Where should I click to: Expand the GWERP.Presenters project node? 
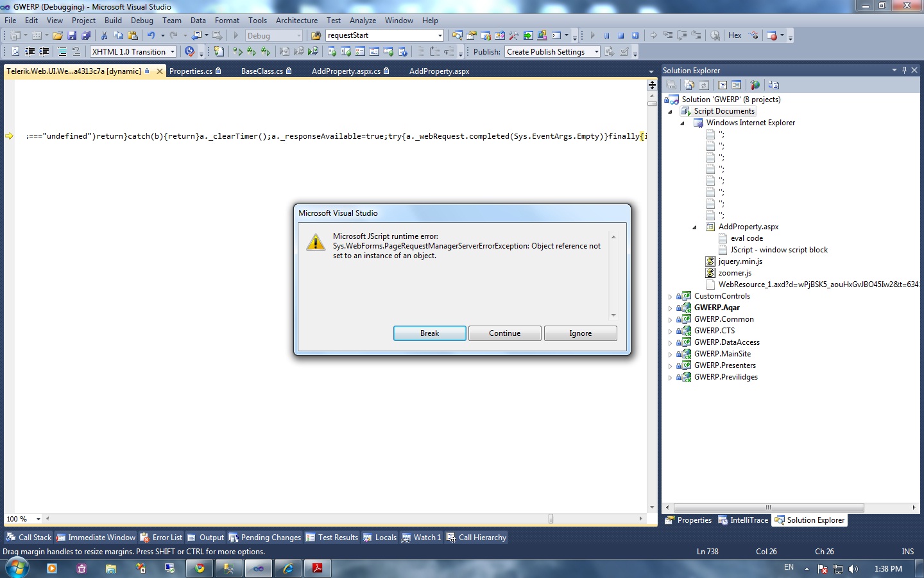(x=671, y=366)
